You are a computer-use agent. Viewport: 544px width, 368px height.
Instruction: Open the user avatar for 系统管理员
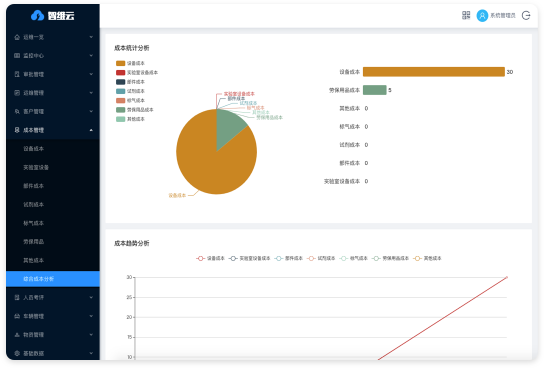pyautogui.click(x=482, y=15)
